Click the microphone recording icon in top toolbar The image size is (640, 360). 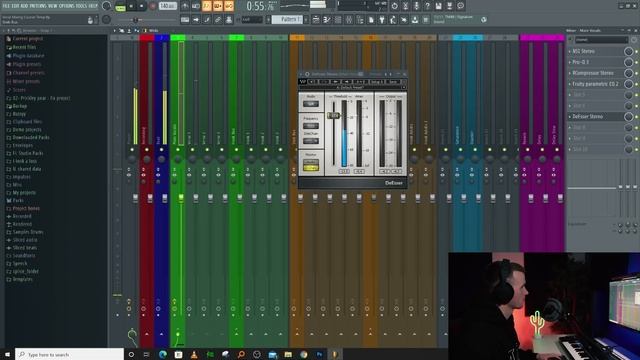point(416,6)
